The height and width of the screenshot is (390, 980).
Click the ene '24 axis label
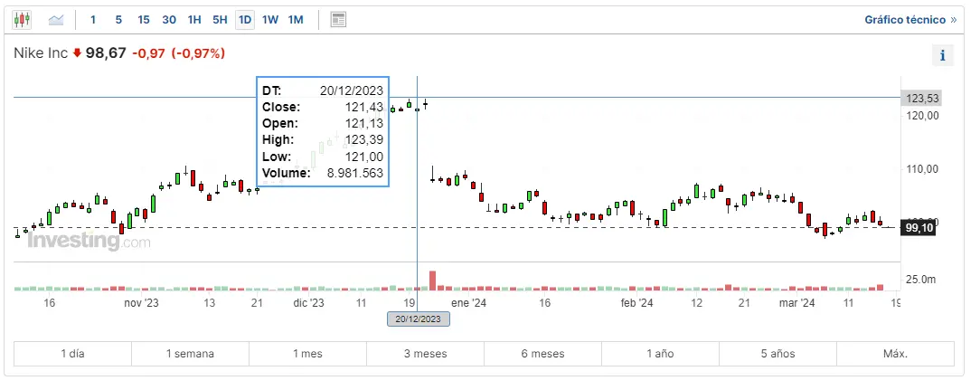pyautogui.click(x=468, y=303)
